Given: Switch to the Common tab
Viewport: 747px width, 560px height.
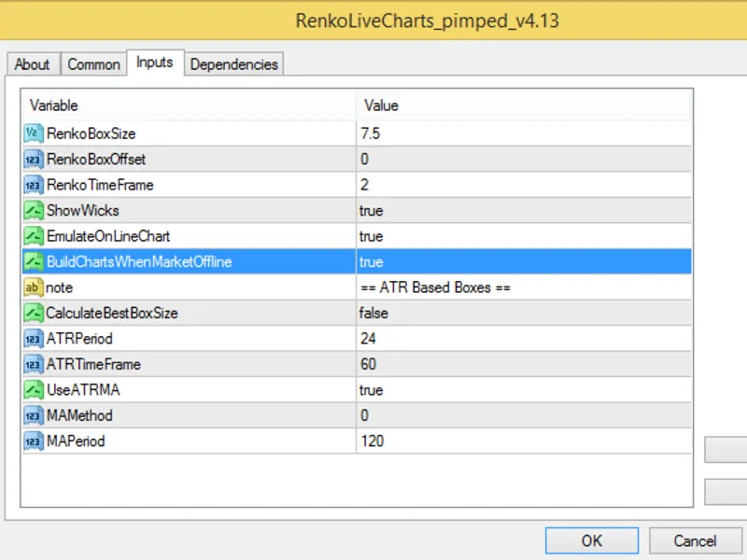Looking at the screenshot, I should click(x=94, y=64).
